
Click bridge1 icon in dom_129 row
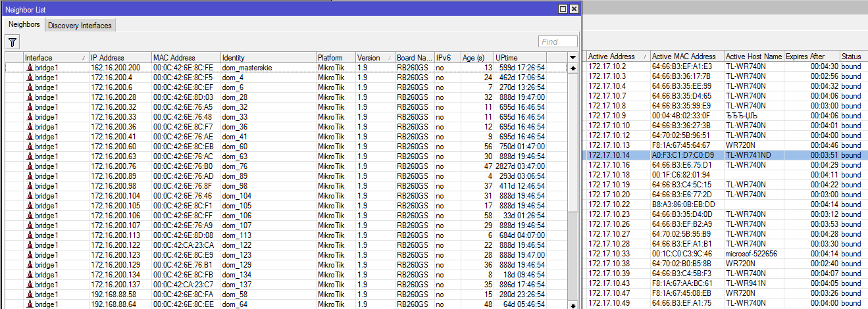coord(30,264)
